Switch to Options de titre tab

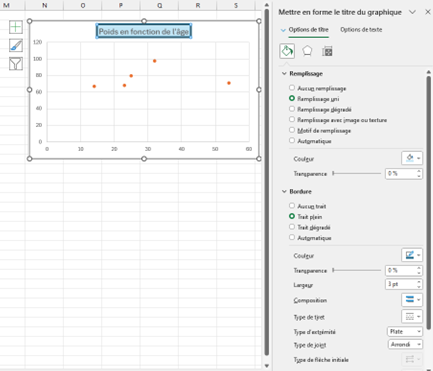point(308,30)
